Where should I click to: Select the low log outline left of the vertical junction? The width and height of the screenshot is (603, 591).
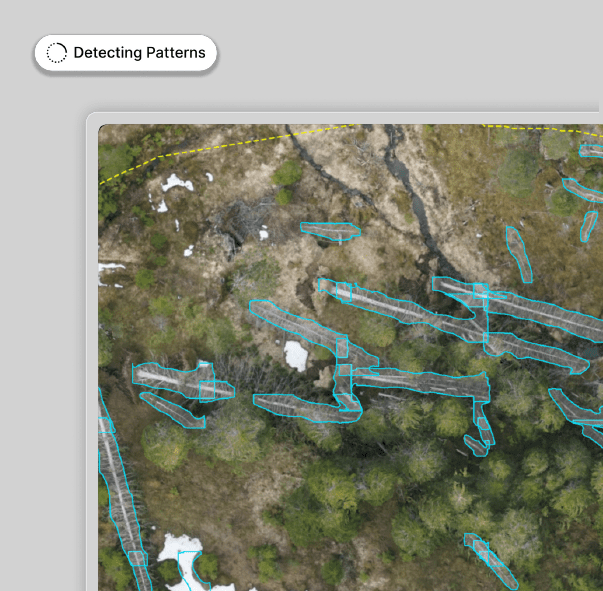point(300,406)
